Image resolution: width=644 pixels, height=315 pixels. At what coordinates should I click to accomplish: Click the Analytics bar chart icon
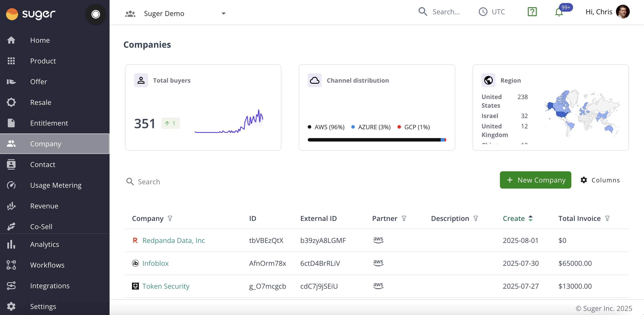[11, 244]
